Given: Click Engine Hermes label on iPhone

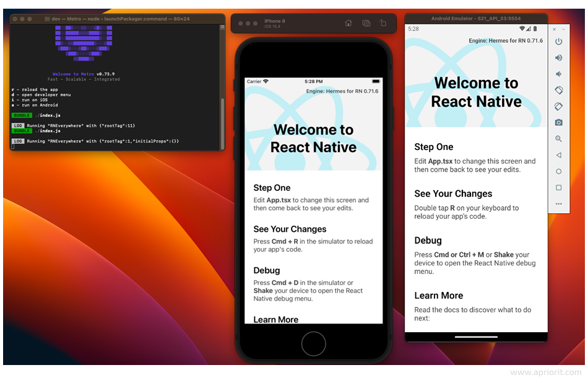Looking at the screenshot, I should (x=342, y=91).
